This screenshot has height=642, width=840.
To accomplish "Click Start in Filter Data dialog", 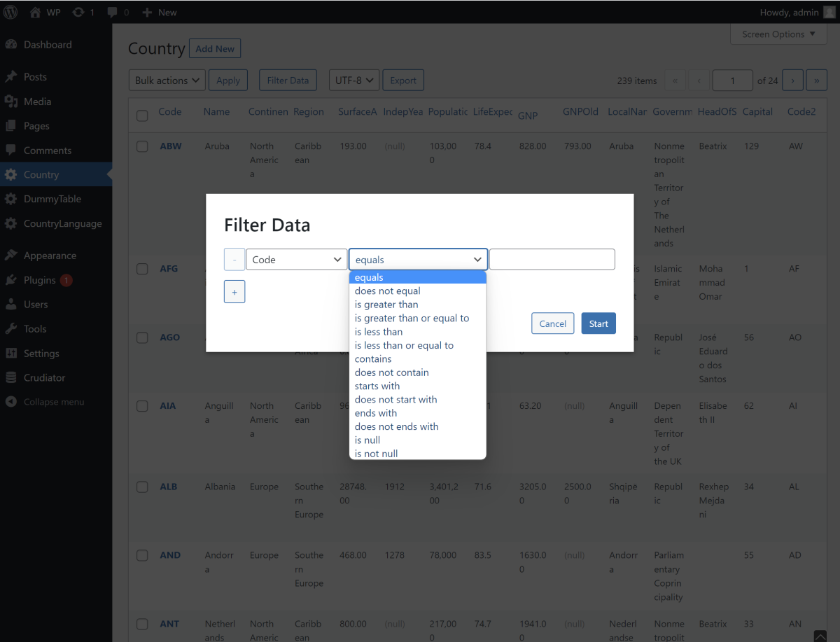I will [x=598, y=323].
